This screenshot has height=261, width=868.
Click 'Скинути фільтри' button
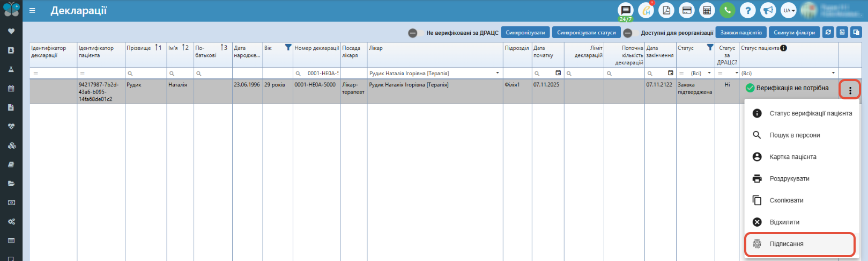[795, 33]
